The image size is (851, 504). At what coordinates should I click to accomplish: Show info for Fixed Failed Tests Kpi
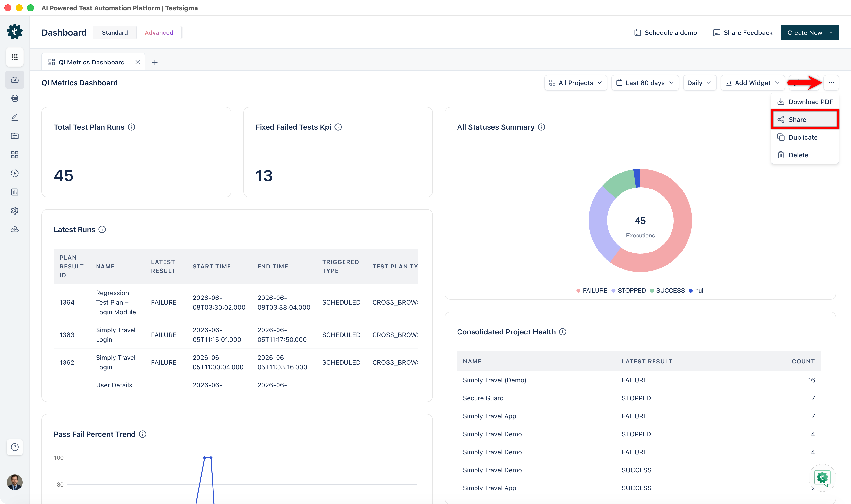tap(338, 127)
